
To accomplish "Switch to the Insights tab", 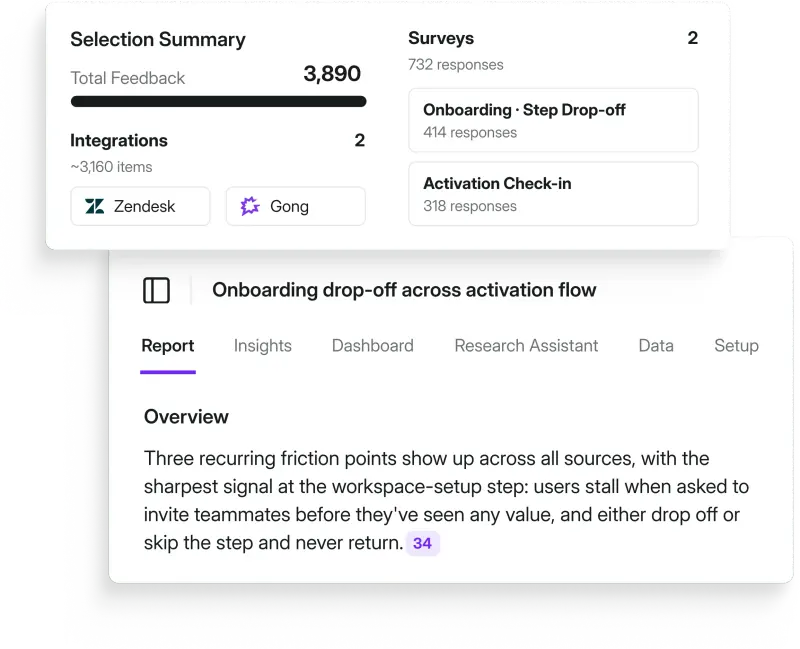I will tap(263, 346).
